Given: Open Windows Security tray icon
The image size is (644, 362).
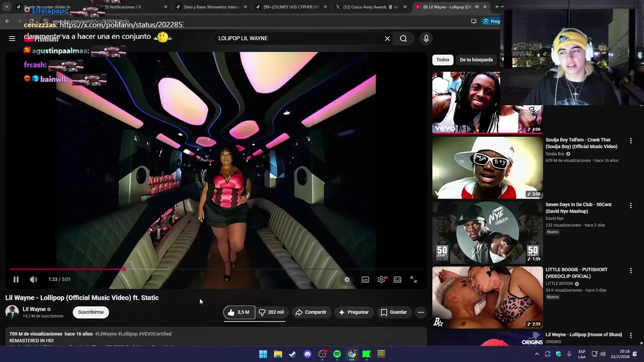Looking at the screenshot, I should tap(558, 354).
